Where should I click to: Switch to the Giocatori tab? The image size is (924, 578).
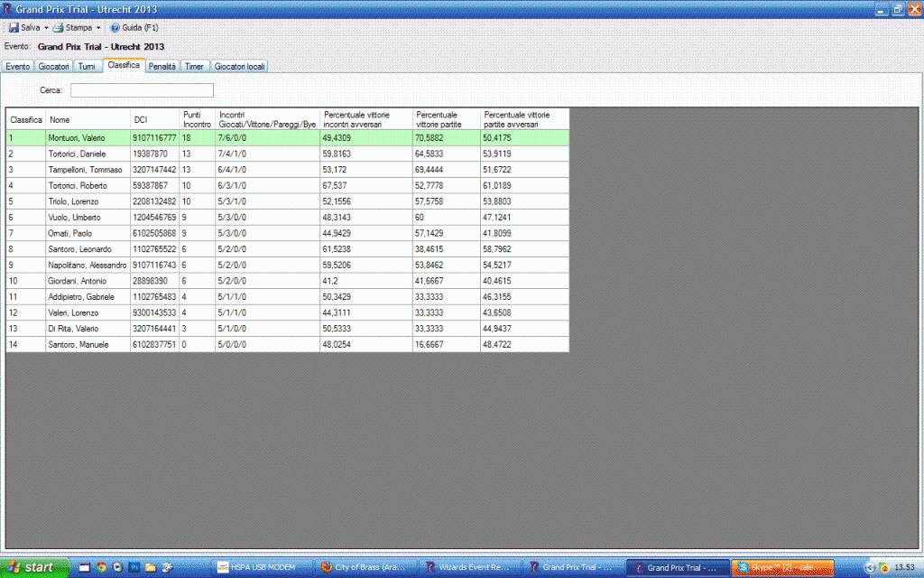point(54,66)
